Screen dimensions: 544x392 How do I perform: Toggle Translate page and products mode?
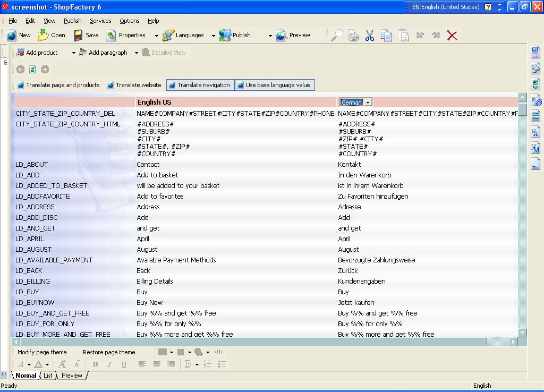click(x=58, y=85)
